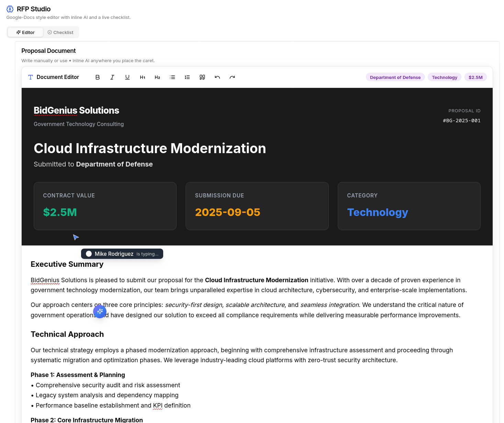Click the floating inline AI sparkle button
Image resolution: width=504 pixels, height=423 pixels.
[x=100, y=311]
